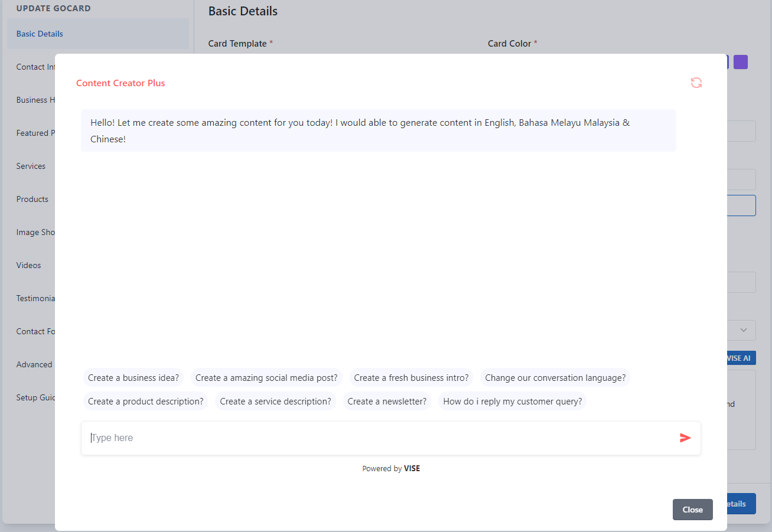Screen dimensions: 772x532
Task: Open Advanced settings in sidebar
Action: [34, 364]
